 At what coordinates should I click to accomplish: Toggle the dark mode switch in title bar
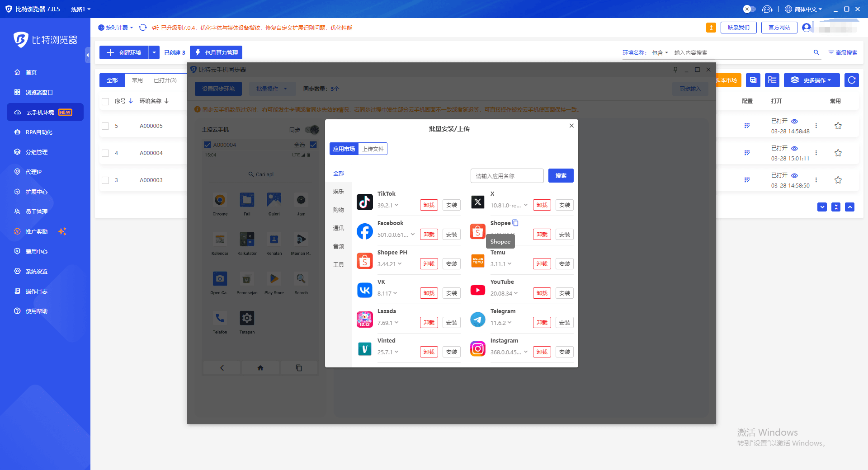point(749,9)
